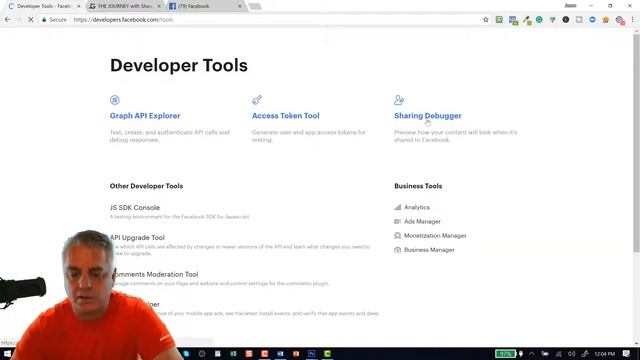Open the Analytics business tool link

[417, 207]
